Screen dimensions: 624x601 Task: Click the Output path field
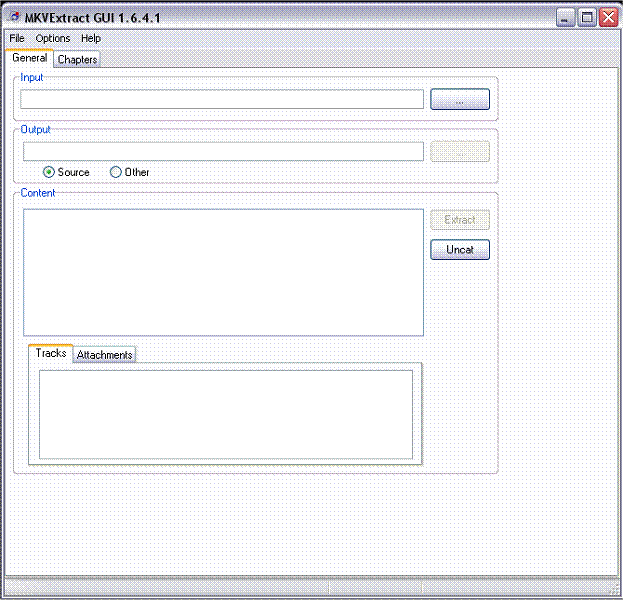[223, 151]
